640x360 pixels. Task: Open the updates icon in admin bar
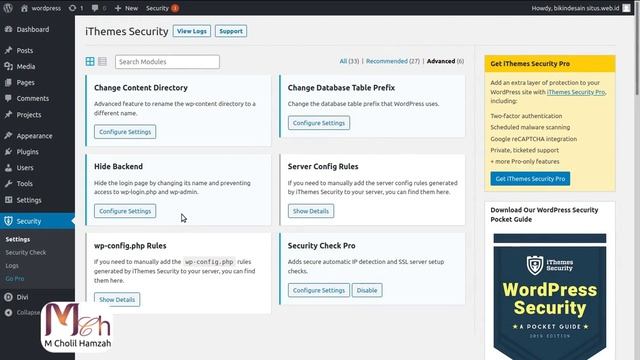click(x=76, y=8)
